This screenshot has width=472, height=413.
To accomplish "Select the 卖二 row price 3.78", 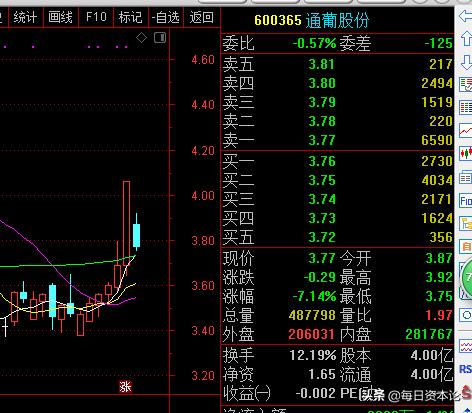I will 322,121.
